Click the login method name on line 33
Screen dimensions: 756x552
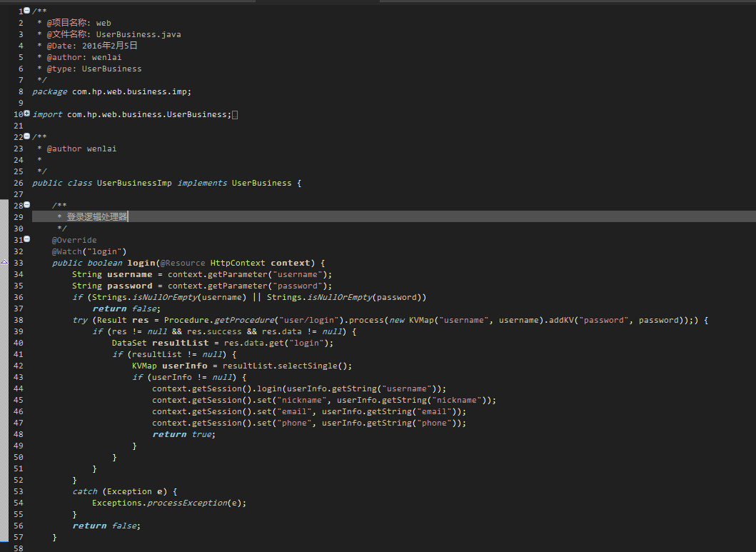coord(141,263)
